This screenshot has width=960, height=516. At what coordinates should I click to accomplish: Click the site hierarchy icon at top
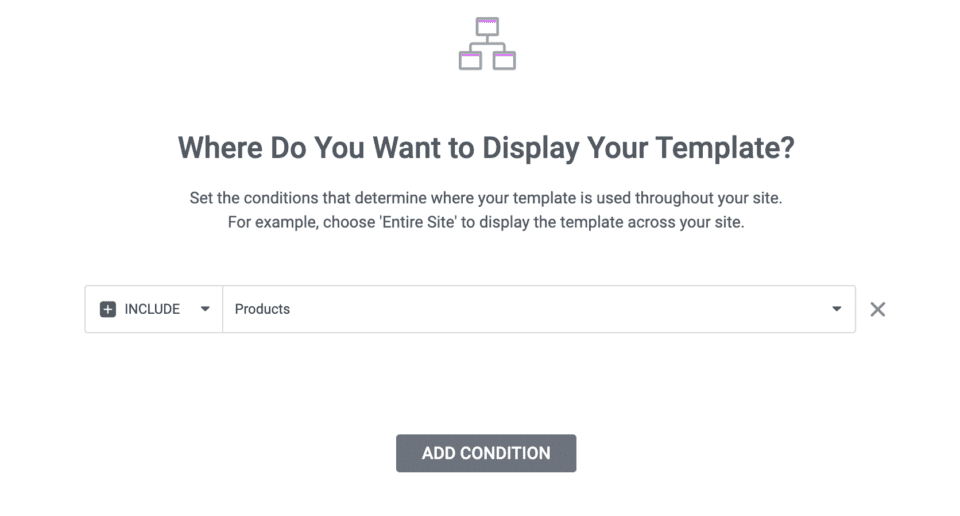tap(487, 44)
